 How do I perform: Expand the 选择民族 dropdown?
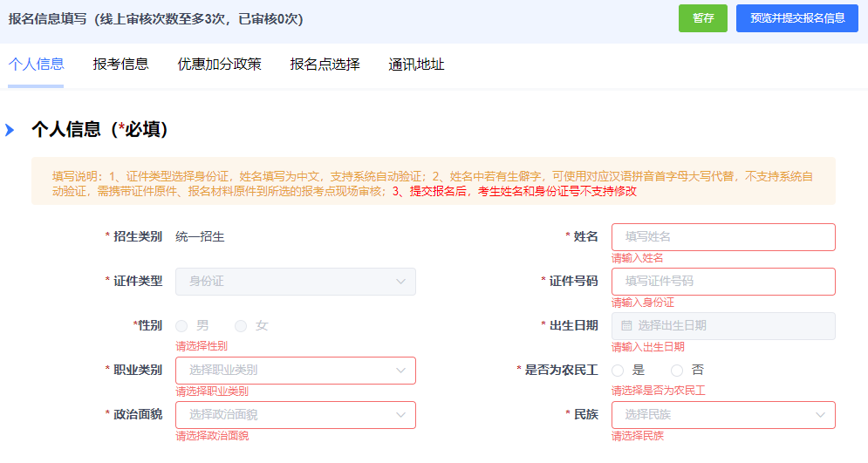click(x=723, y=415)
